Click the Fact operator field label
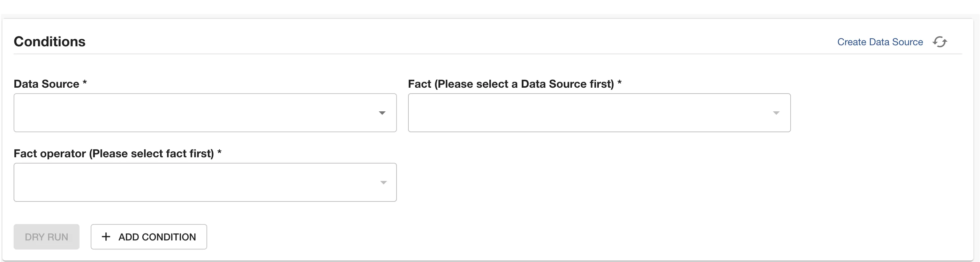This screenshot has width=980, height=262. (x=113, y=153)
